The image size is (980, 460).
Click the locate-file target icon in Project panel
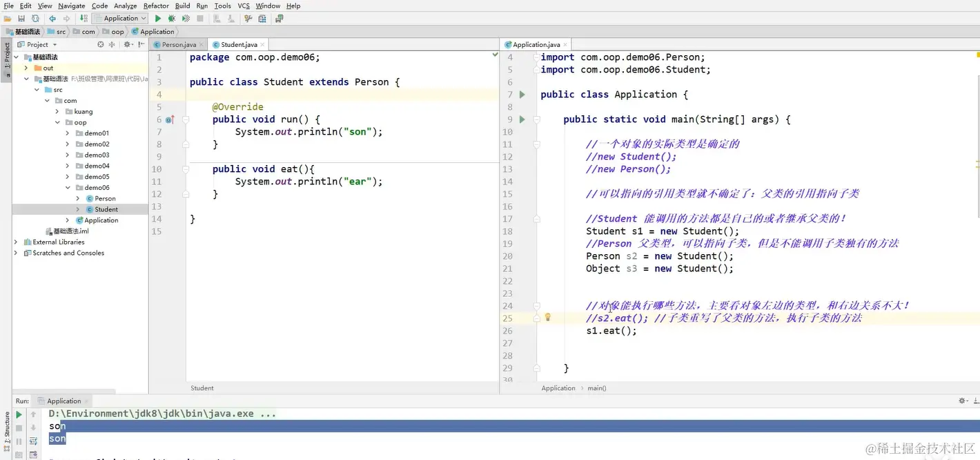[x=101, y=44]
